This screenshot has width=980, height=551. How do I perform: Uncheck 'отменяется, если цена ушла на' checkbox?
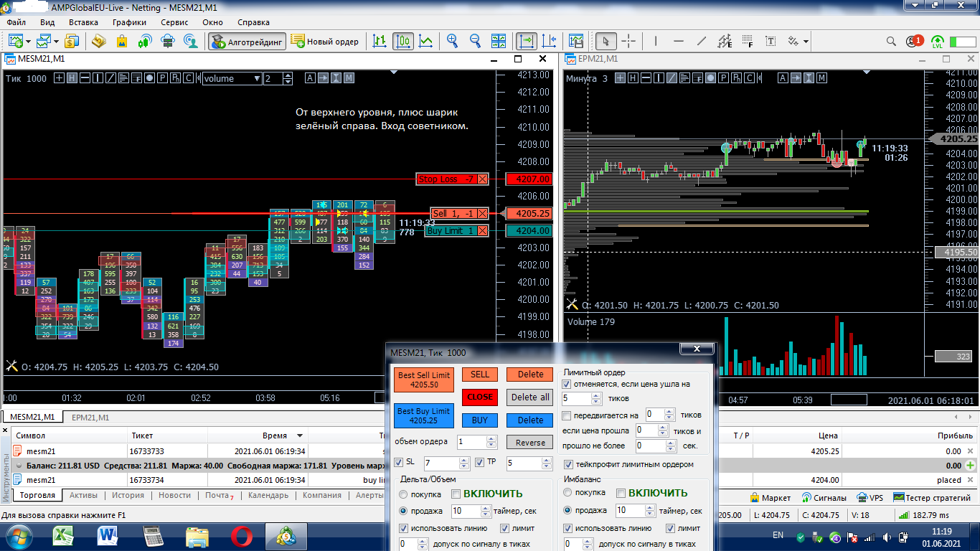click(x=567, y=384)
